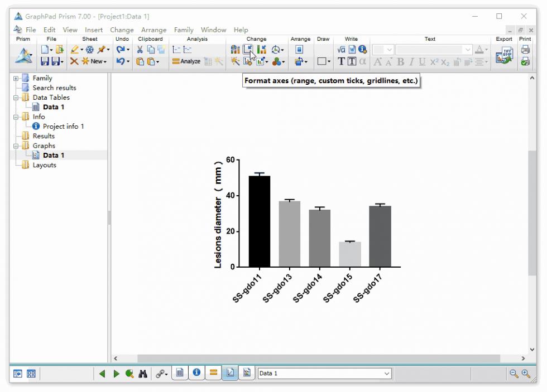Click the Cut scissors icon

pyautogui.click(x=140, y=50)
